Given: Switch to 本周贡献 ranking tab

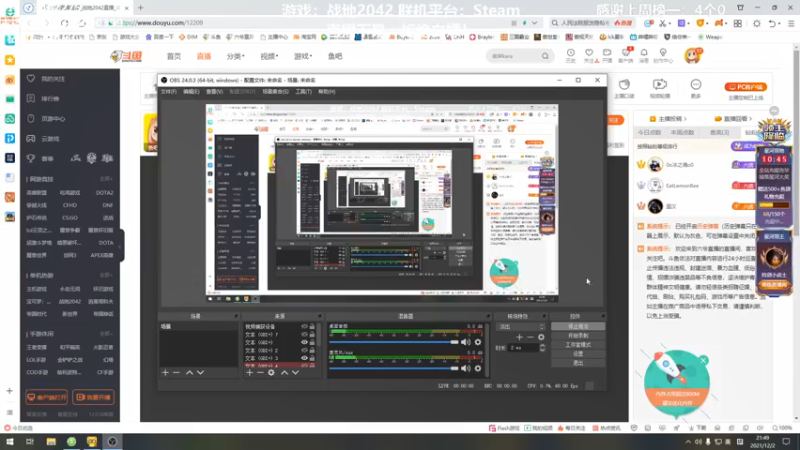Looking at the screenshot, I should click(682, 133).
